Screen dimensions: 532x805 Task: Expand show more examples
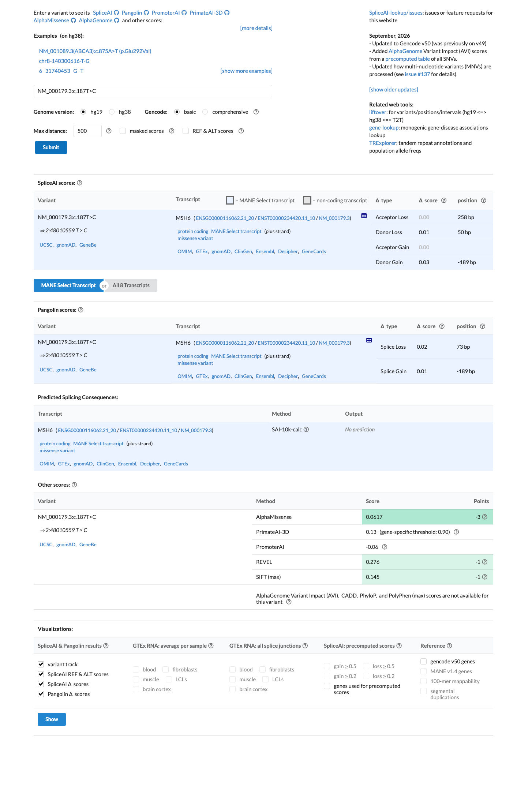(246, 71)
